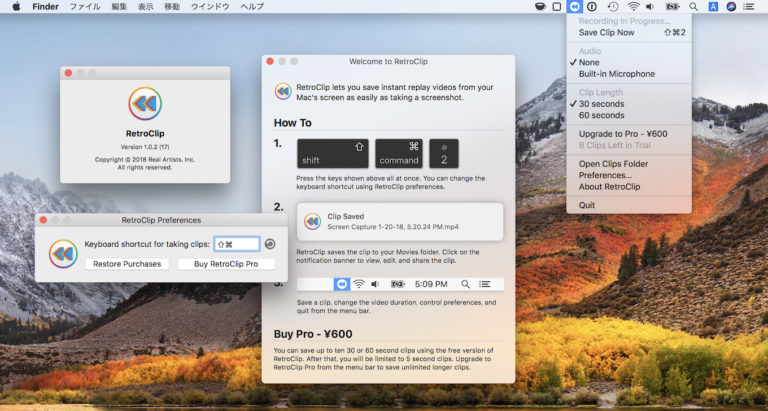Reset shortcut using round arrow beside shortcut field
768x411 pixels.
click(x=270, y=244)
